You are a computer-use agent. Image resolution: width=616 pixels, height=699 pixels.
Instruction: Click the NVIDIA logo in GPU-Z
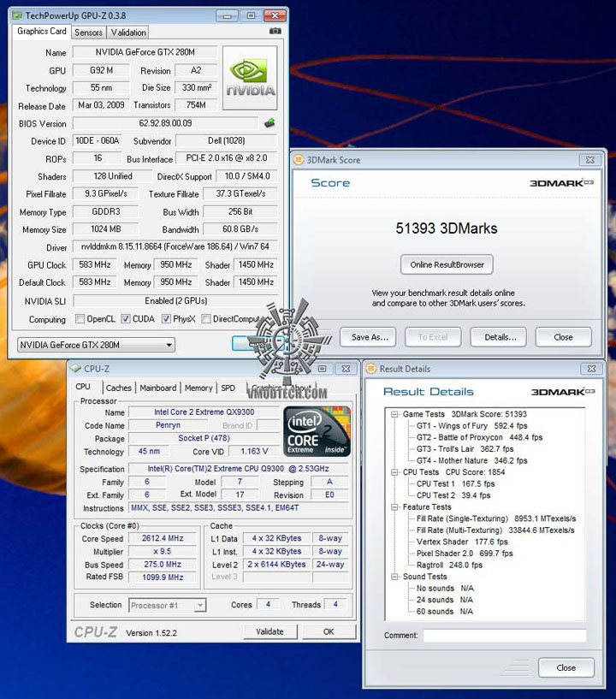pos(250,78)
